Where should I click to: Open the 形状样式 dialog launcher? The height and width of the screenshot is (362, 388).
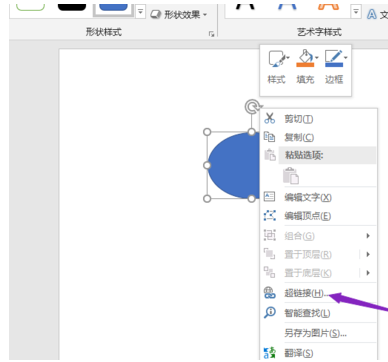click(211, 34)
